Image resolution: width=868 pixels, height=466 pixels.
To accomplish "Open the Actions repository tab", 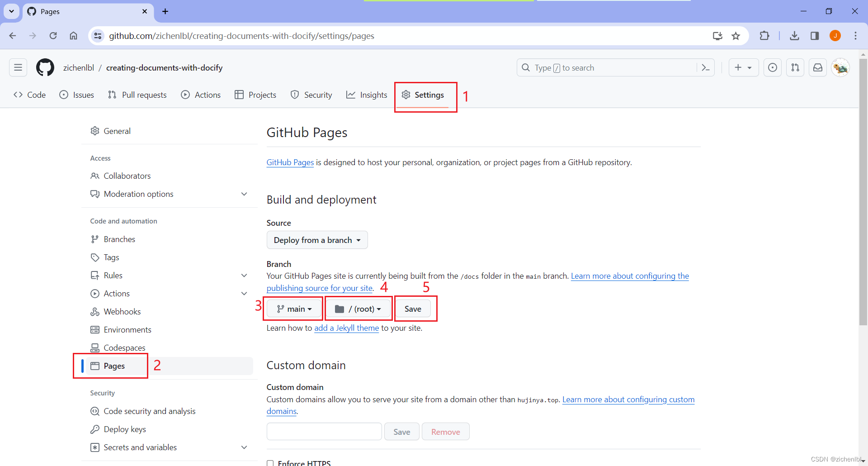I will tap(201, 95).
